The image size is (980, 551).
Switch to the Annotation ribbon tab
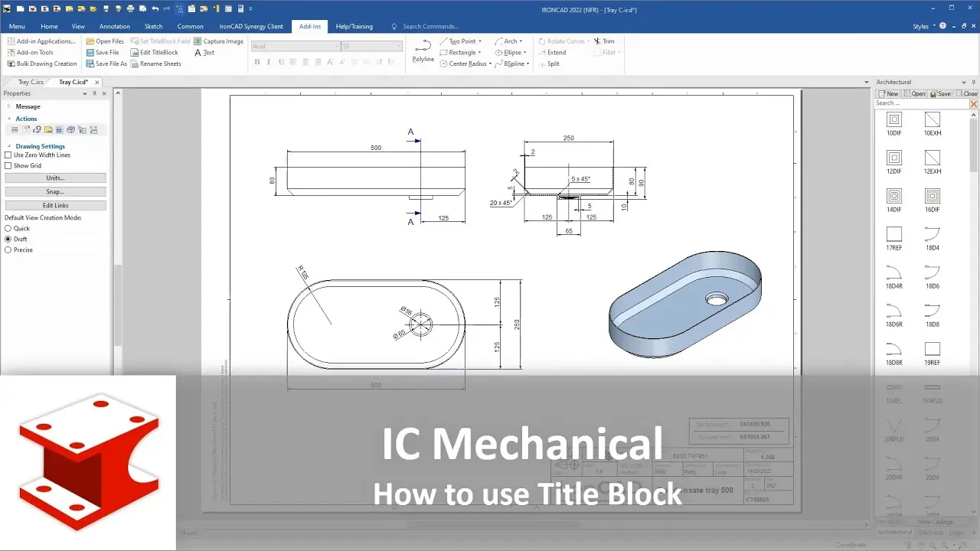pos(114,26)
